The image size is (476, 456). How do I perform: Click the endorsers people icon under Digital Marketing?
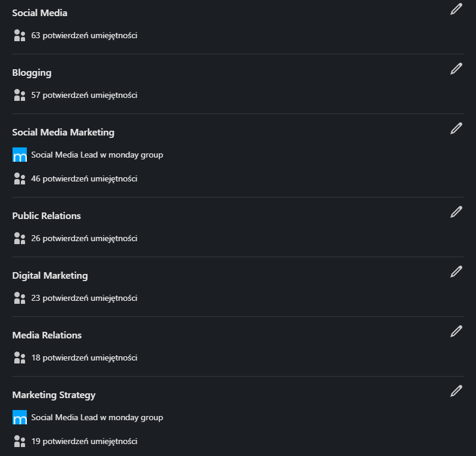click(20, 298)
